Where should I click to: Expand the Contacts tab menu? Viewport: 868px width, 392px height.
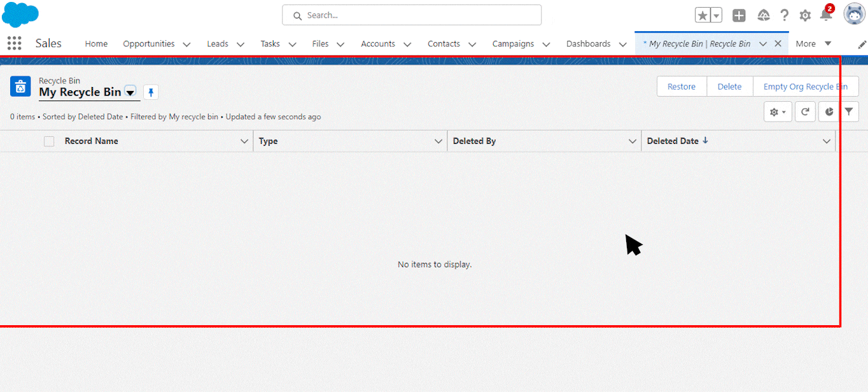point(472,44)
